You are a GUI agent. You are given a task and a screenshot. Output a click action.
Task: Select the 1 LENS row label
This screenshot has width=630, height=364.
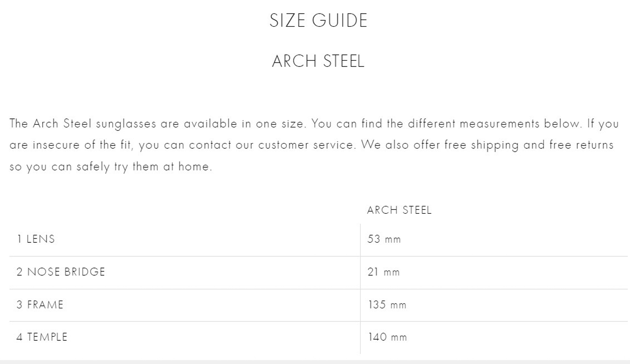pyautogui.click(x=35, y=239)
